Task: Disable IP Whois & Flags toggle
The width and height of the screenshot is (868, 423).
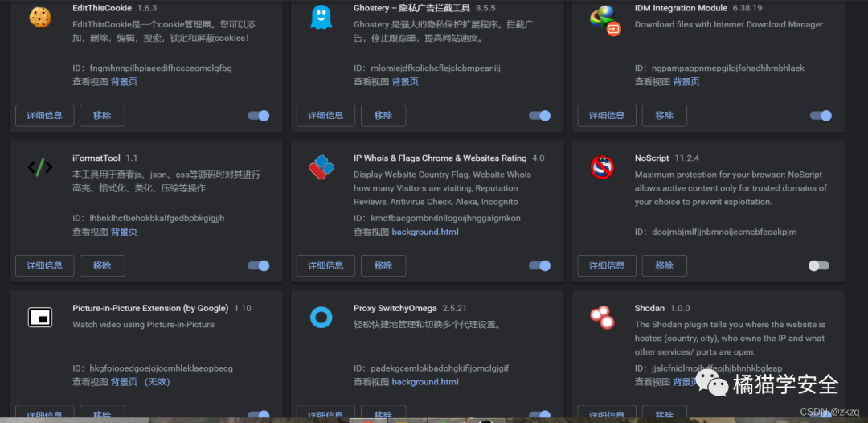Action: coord(540,265)
